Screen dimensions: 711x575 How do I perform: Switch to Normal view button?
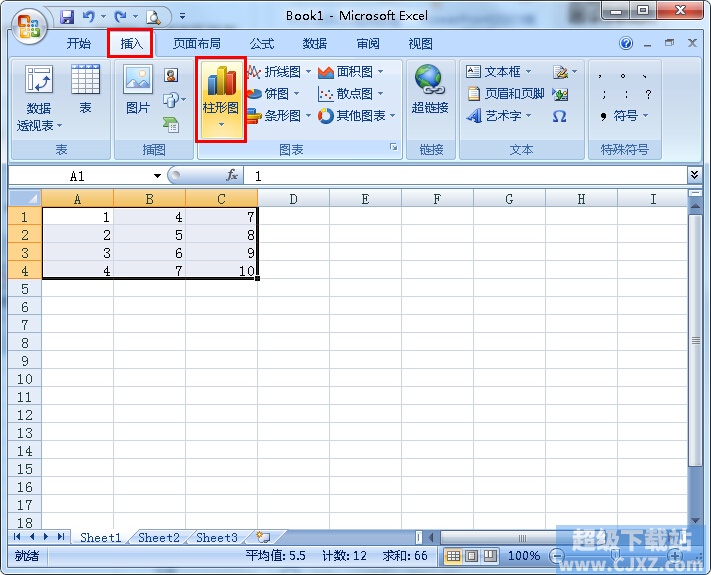[x=453, y=556]
